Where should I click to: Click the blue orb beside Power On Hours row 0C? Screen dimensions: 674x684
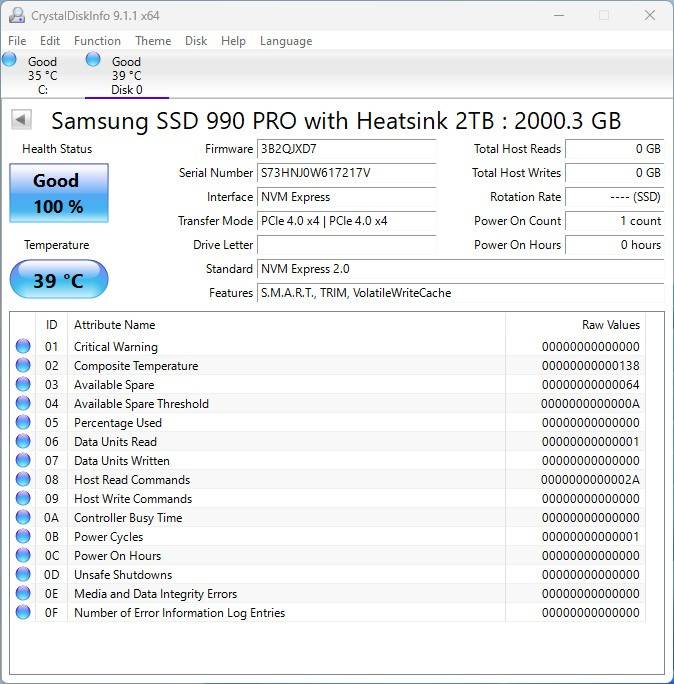(x=23, y=555)
